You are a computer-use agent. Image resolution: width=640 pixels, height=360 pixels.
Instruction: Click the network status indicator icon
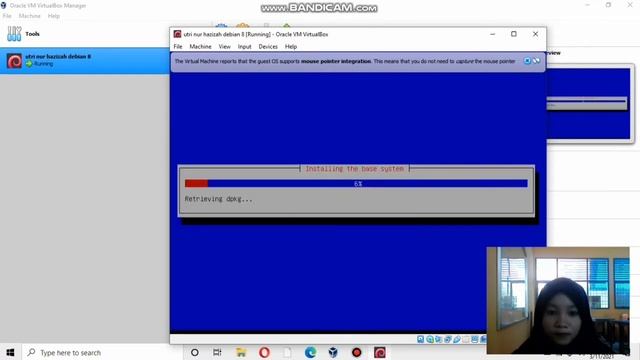448,339
